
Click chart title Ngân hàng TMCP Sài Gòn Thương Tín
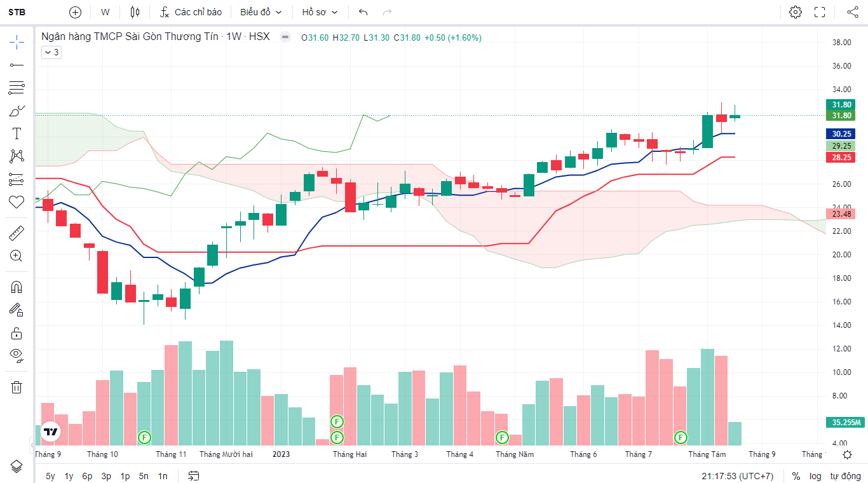pyautogui.click(x=130, y=37)
